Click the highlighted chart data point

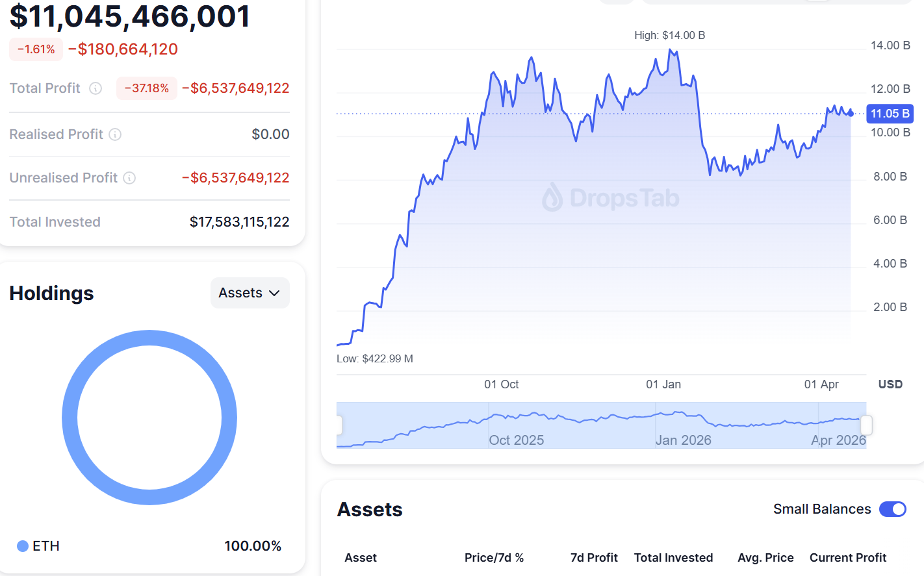[849, 114]
